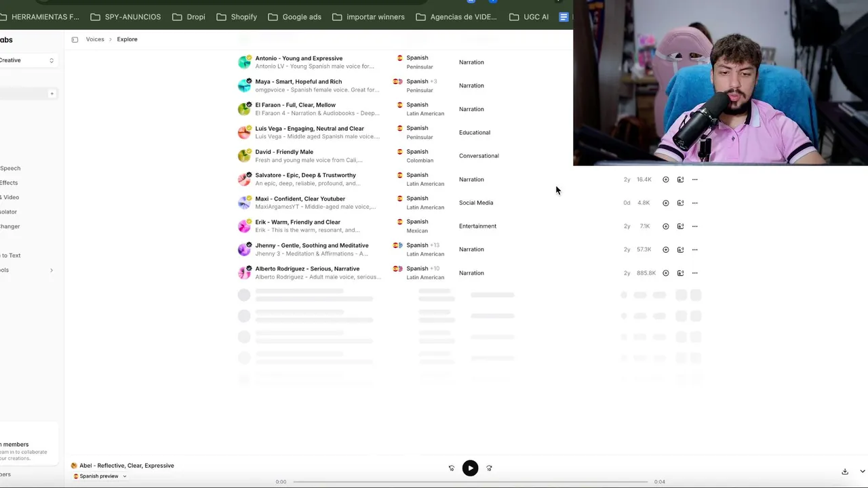
Task: Download the Abel preview audio
Action: (x=845, y=471)
